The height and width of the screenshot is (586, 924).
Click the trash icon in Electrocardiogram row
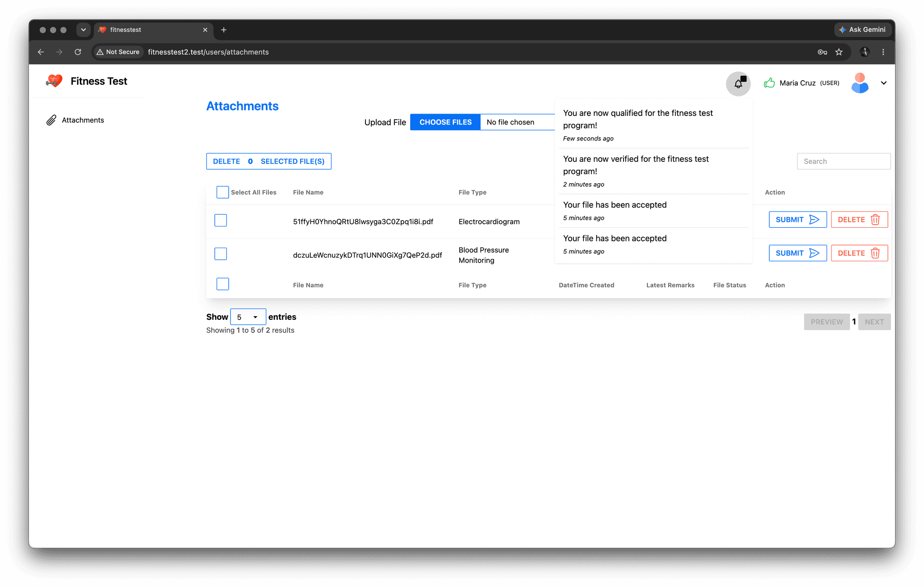pyautogui.click(x=875, y=220)
